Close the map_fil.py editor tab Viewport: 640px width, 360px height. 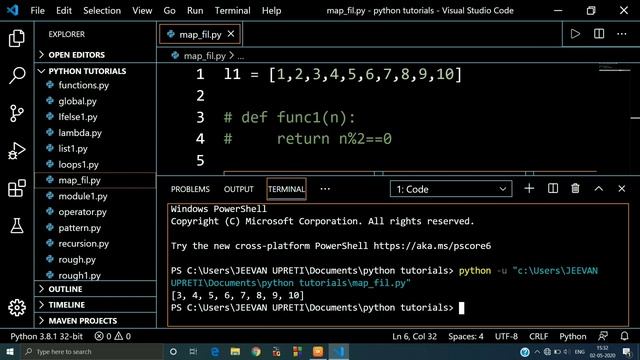pos(231,34)
